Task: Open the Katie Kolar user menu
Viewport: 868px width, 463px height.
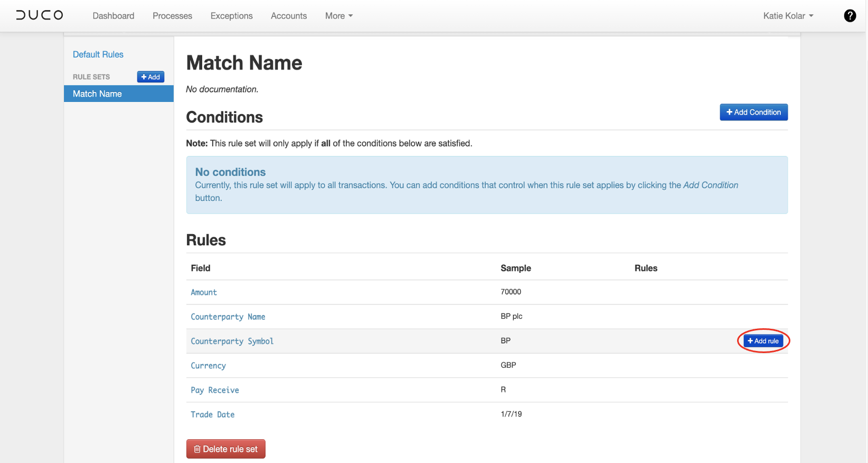Action: point(788,16)
